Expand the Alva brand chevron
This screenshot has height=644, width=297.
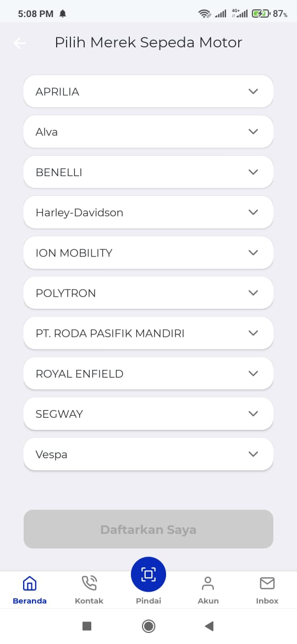[x=253, y=132]
